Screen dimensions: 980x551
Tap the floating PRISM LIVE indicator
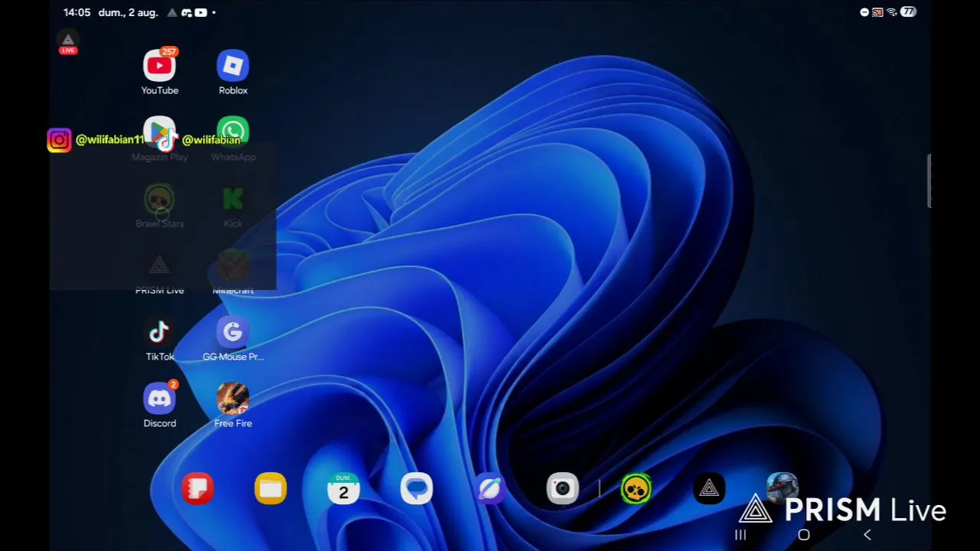tap(68, 43)
